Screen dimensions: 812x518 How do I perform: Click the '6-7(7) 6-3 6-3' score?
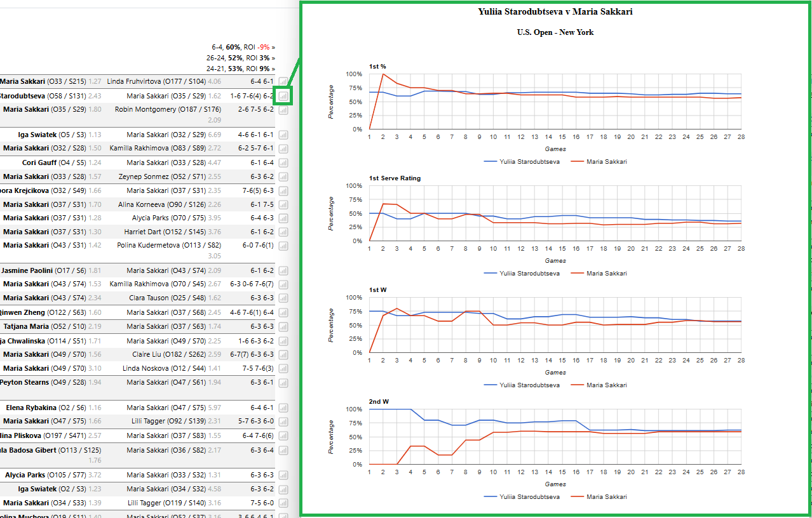click(x=253, y=354)
